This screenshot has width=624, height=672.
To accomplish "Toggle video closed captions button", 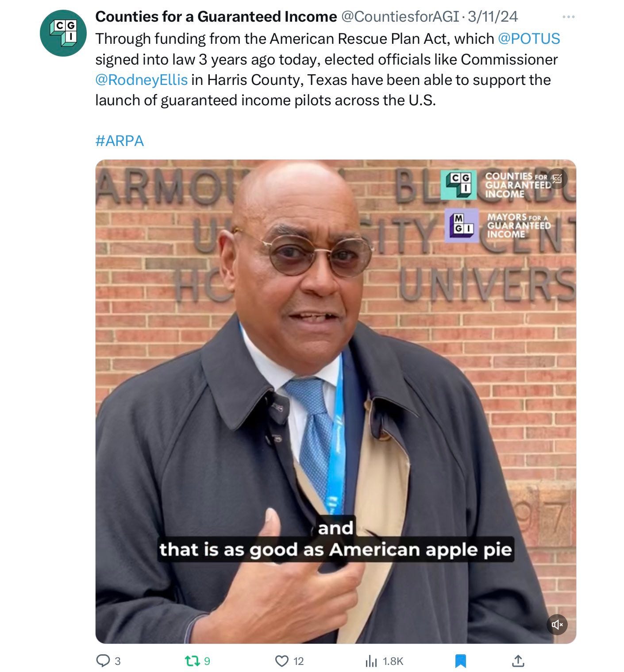I will 557,178.
